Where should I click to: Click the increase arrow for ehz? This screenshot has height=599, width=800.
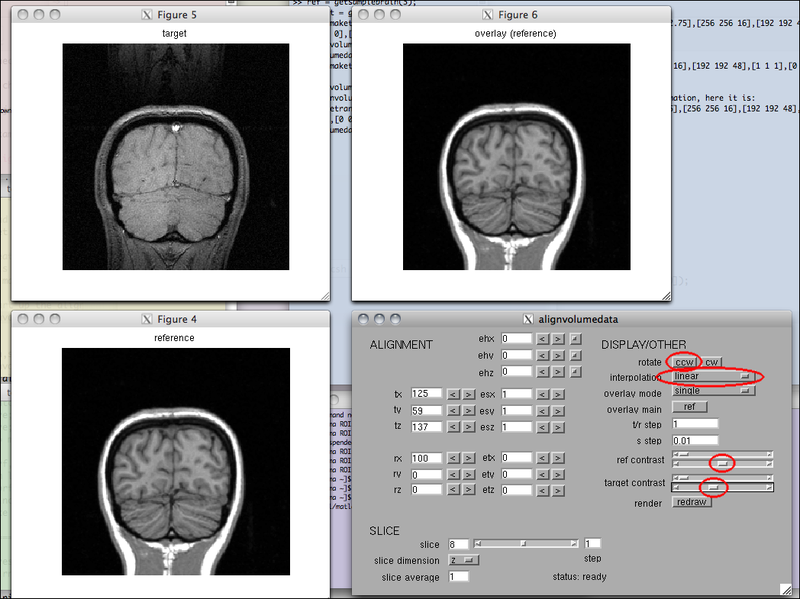[x=558, y=372]
